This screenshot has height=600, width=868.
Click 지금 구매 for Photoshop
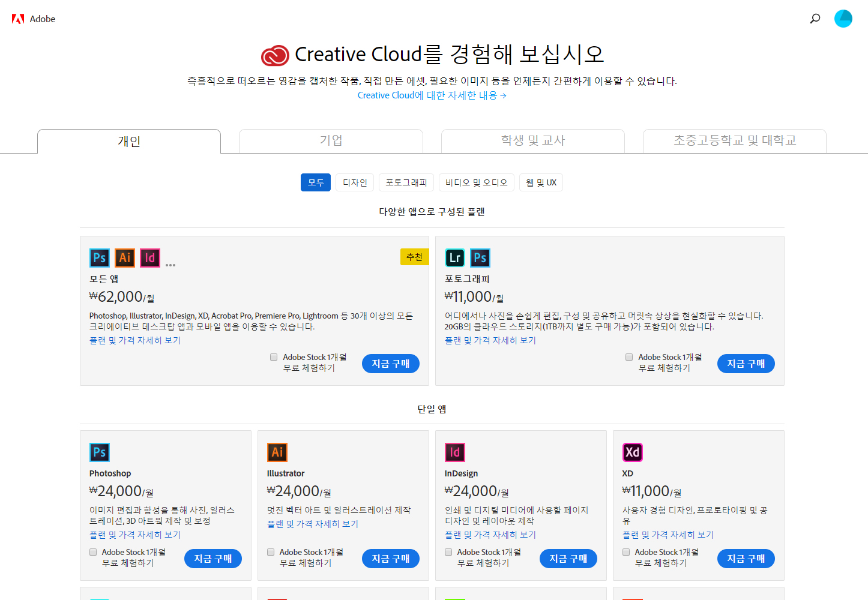(x=213, y=559)
